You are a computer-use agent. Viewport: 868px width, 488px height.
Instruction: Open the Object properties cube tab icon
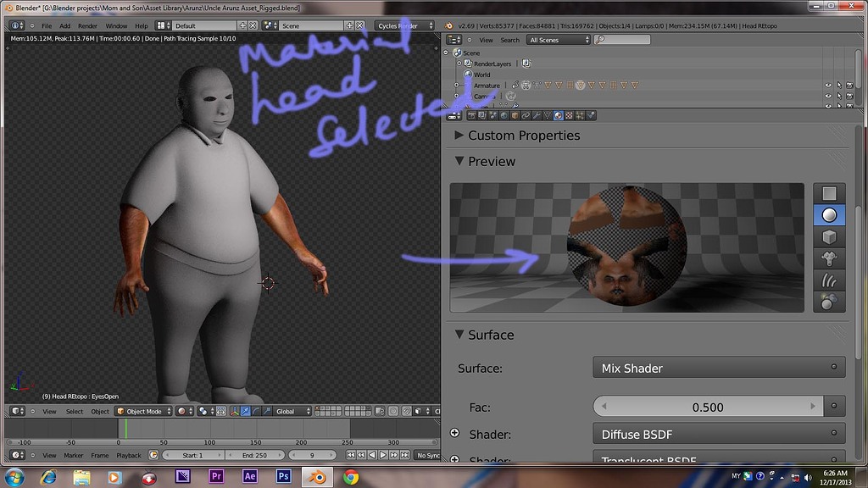pyautogui.click(x=515, y=115)
